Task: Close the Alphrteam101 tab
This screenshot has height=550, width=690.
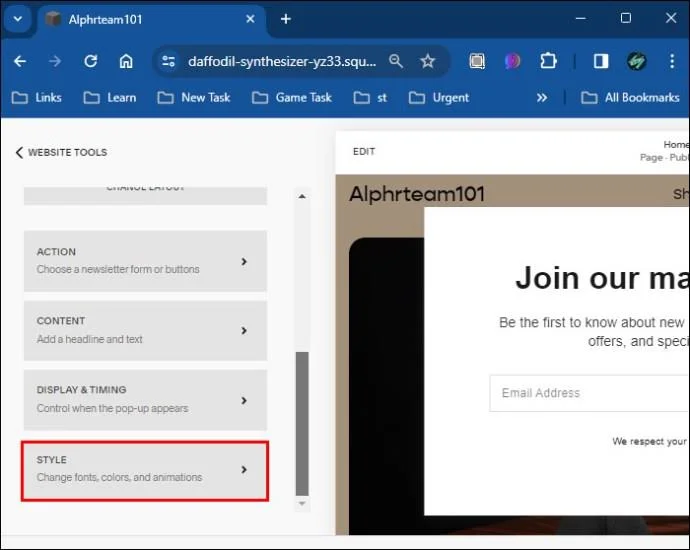Action: [x=250, y=19]
